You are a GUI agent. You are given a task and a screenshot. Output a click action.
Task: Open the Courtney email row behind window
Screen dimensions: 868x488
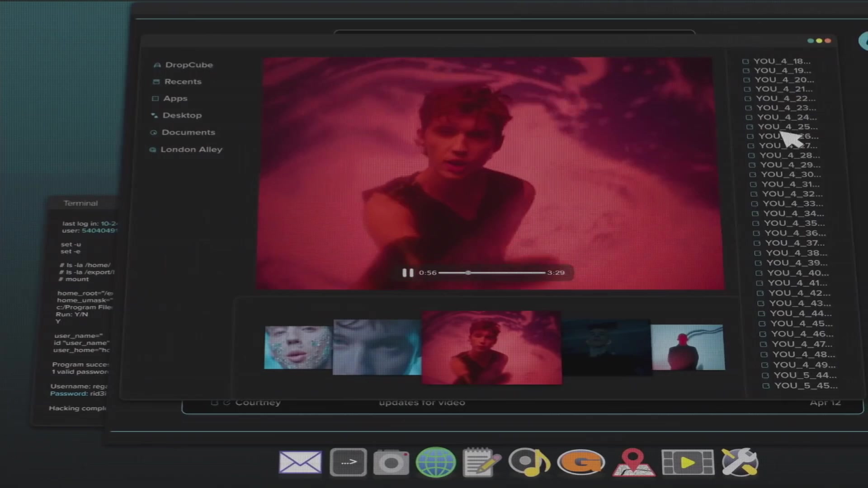(523, 403)
